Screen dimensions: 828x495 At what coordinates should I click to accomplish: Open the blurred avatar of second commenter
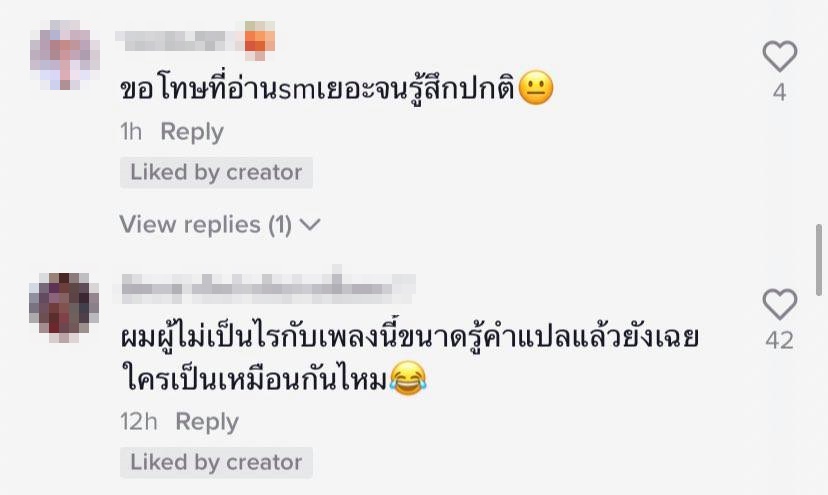64,307
